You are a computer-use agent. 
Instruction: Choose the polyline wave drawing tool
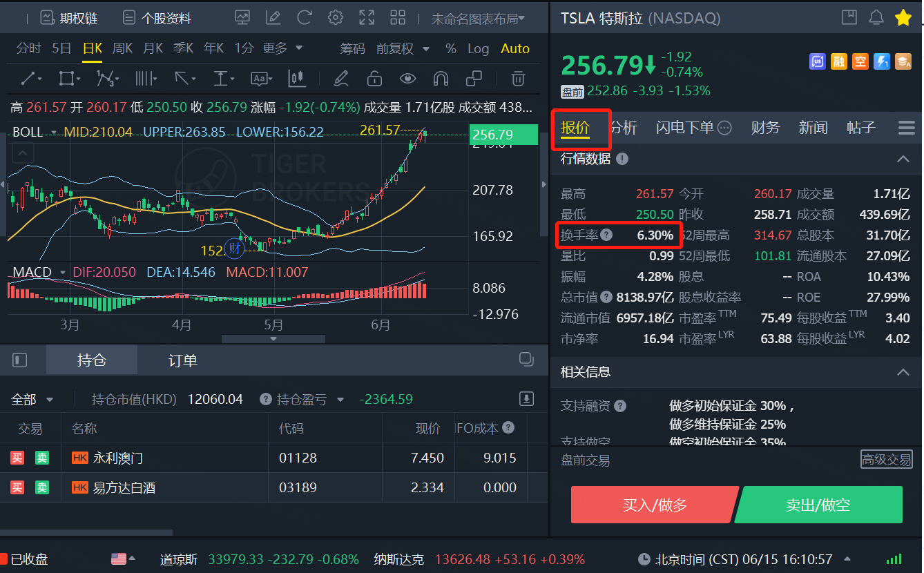107,79
